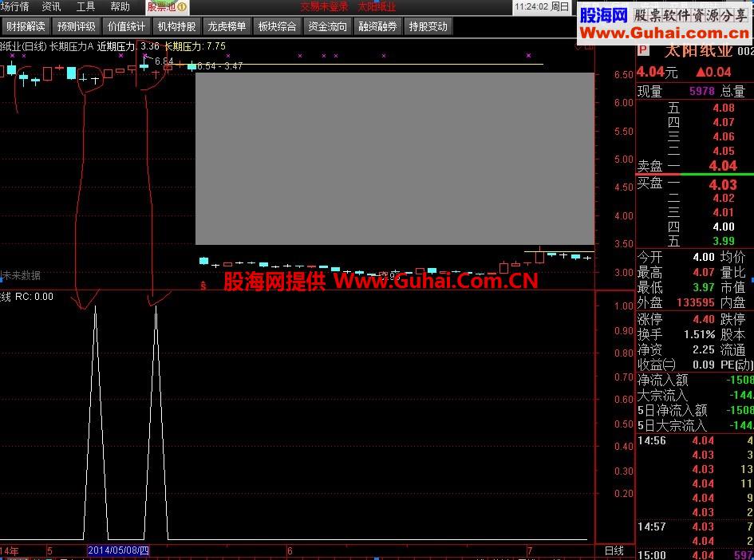This screenshot has width=754, height=560.
Task: Click buy level 五 price 3.99
Action: 724,241
